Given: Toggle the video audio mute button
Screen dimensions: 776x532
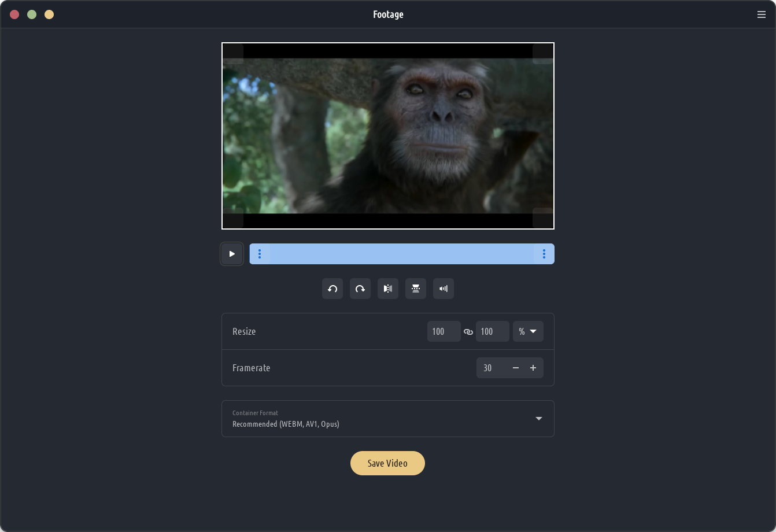Looking at the screenshot, I should click(444, 289).
